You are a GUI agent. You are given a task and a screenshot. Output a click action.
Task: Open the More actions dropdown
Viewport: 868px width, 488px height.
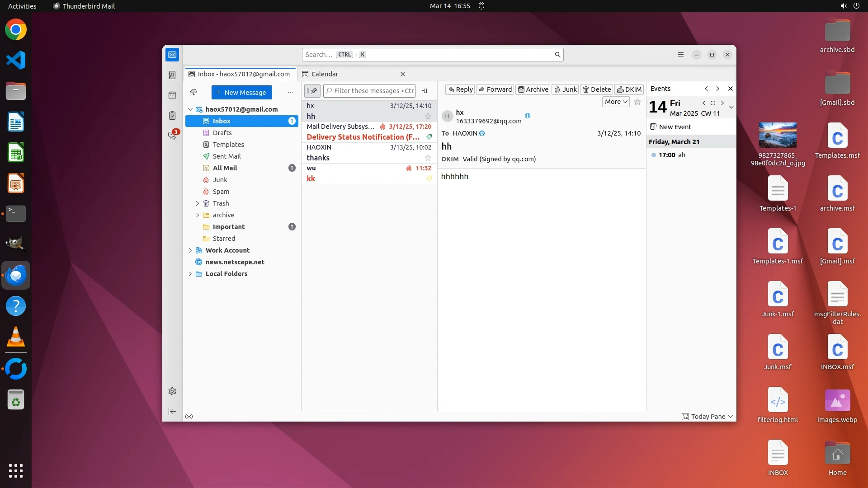point(616,102)
